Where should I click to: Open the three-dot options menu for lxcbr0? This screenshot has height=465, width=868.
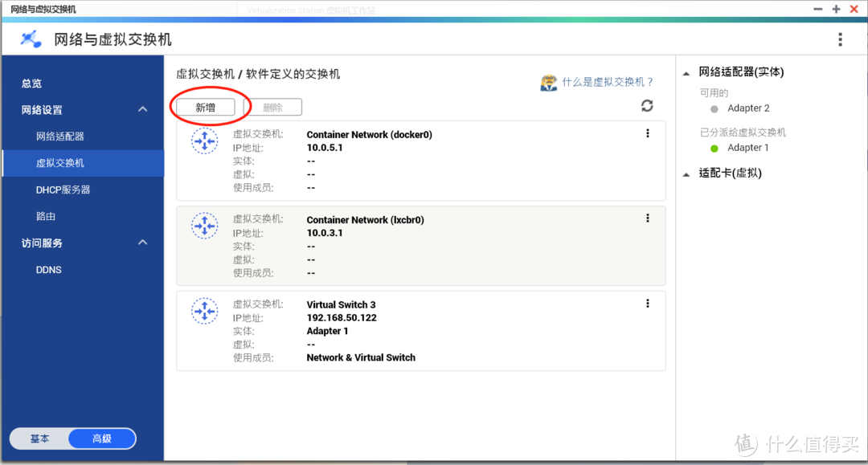(x=648, y=218)
